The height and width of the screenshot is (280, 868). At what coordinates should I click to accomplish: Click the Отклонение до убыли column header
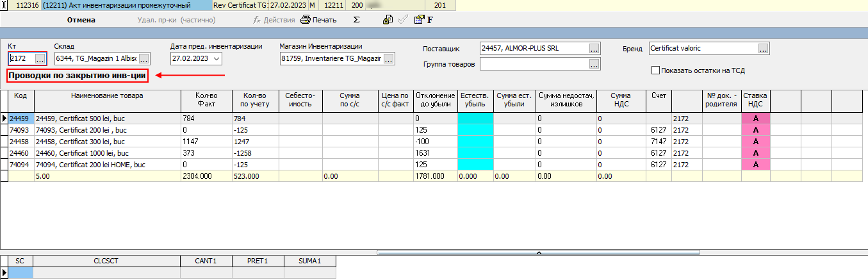coord(436,101)
